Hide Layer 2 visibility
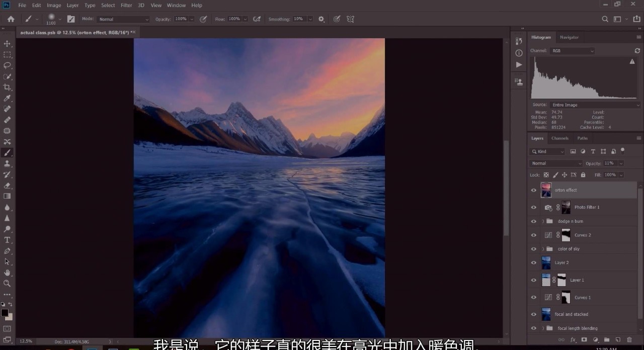This screenshot has width=644, height=350. pyautogui.click(x=534, y=262)
